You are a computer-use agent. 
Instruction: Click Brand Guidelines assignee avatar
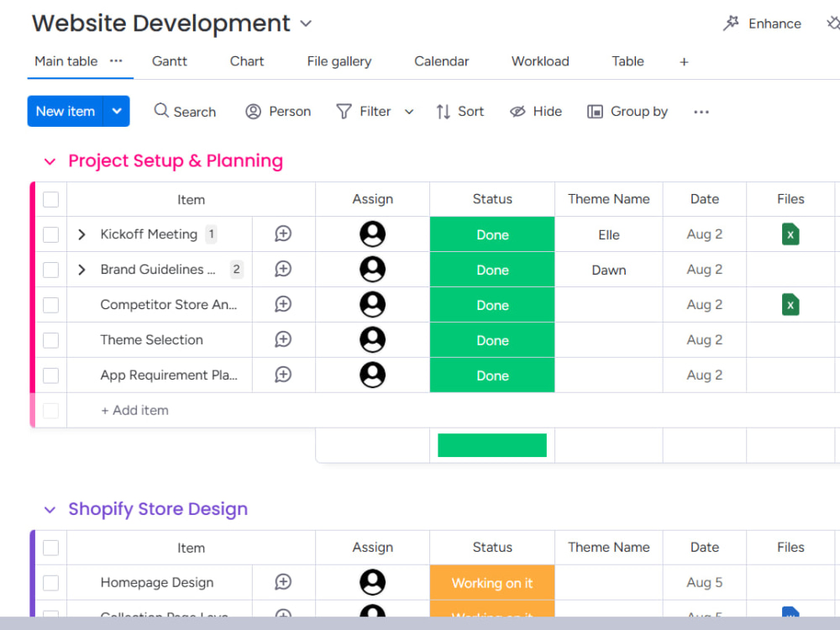372,270
